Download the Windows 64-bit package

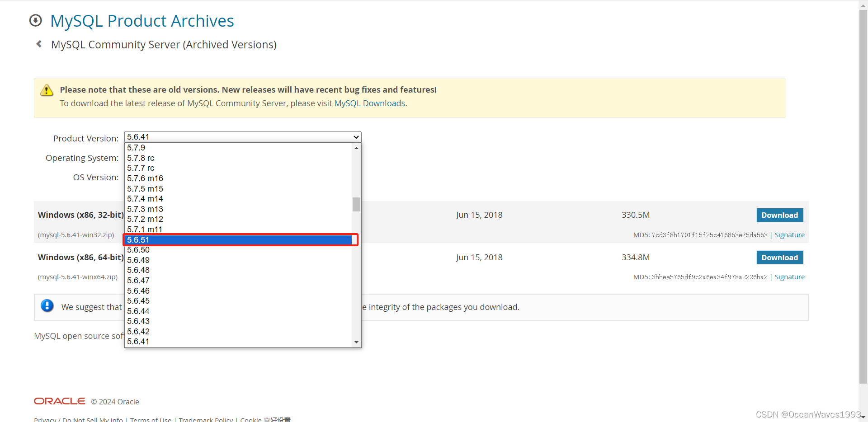(780, 258)
